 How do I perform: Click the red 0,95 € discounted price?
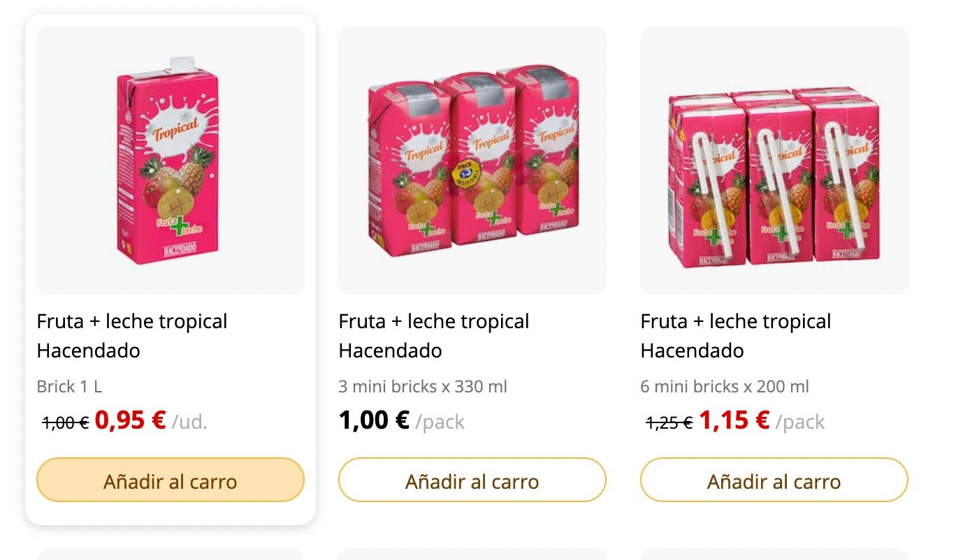coord(131,420)
